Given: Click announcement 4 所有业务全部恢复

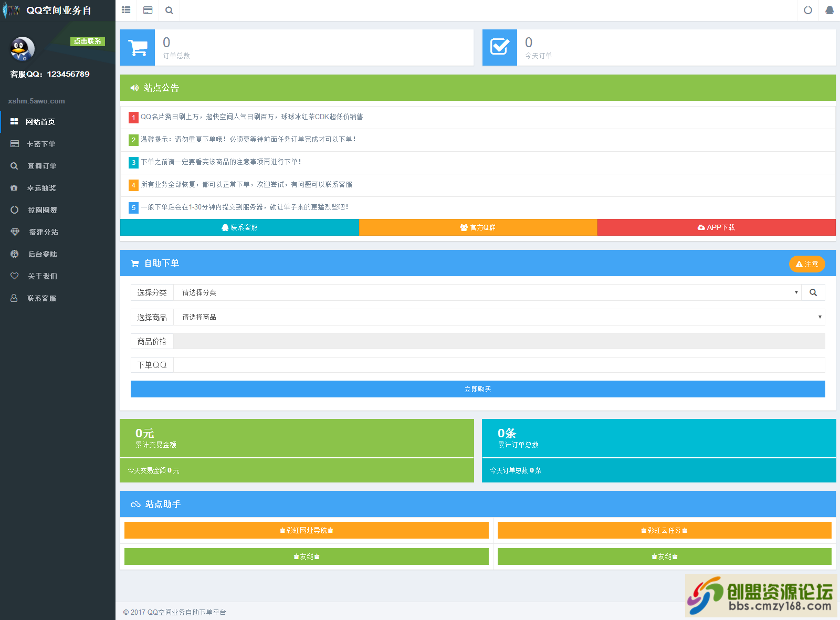Looking at the screenshot, I should pyautogui.click(x=246, y=185).
